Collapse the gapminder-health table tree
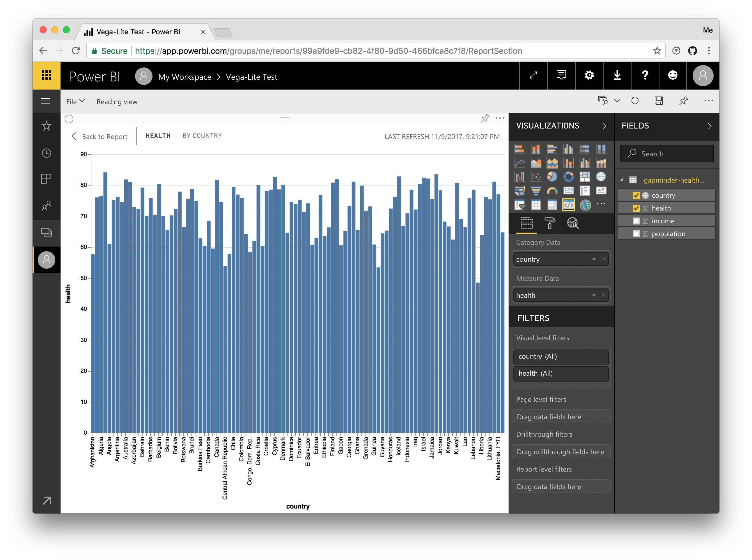The image size is (752, 560). (622, 180)
